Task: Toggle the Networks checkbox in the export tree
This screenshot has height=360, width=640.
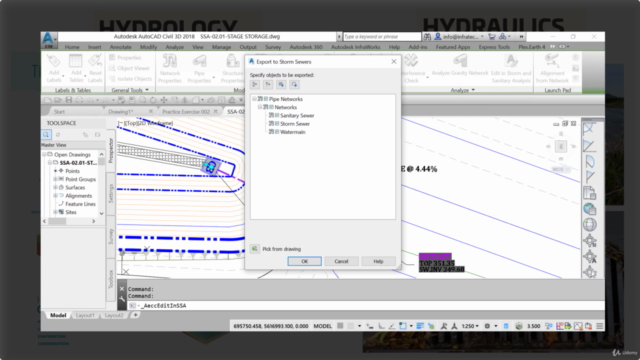Action: coord(271,107)
